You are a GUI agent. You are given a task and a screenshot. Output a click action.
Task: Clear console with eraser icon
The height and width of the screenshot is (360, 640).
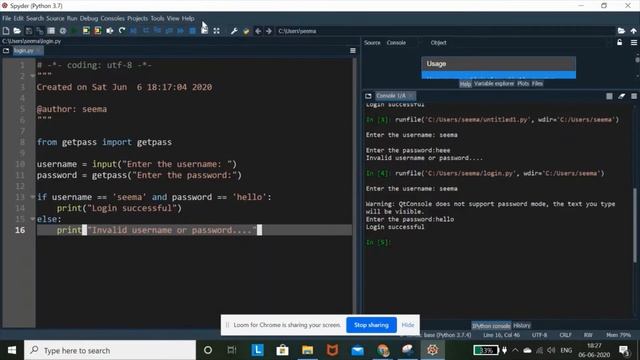(x=621, y=96)
